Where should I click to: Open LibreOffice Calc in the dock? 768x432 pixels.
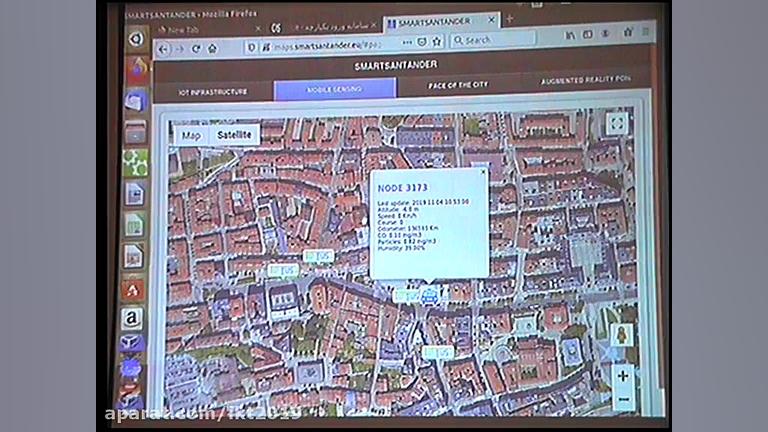(134, 225)
